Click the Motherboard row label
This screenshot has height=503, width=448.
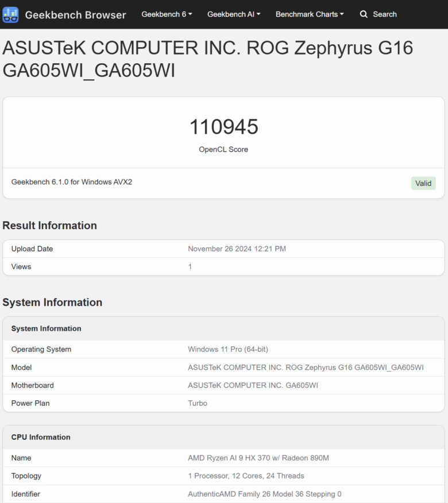point(32,385)
